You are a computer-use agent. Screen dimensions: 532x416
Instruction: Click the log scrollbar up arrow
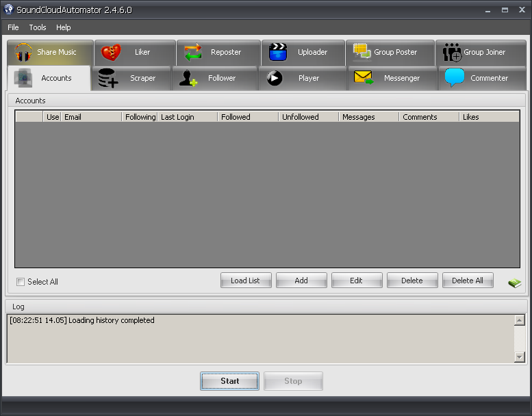tap(520, 320)
